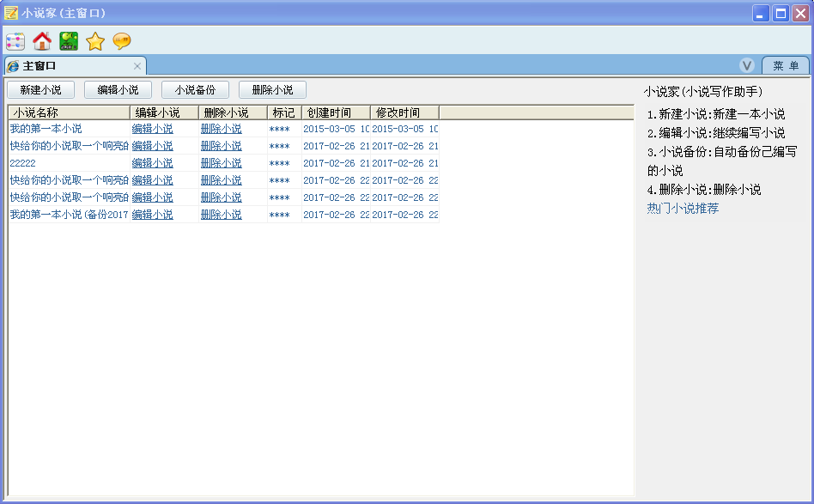
Task: Click the browser icon on 主窗口 tab
Action: (x=15, y=65)
